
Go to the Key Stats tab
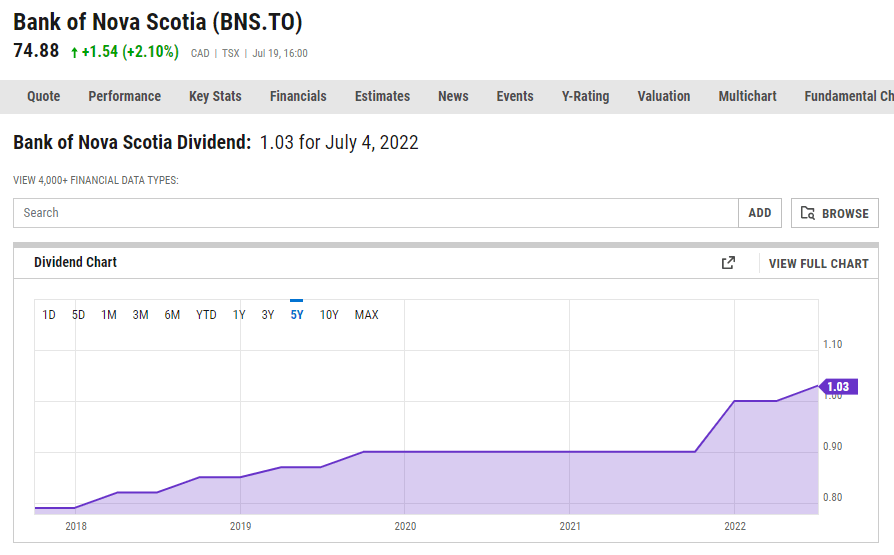pyautogui.click(x=215, y=97)
